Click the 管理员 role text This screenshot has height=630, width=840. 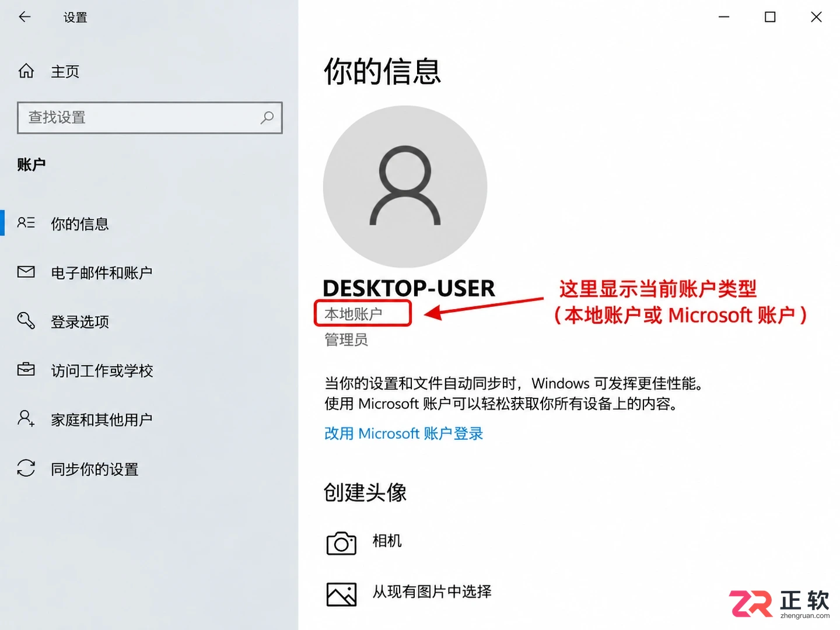pyautogui.click(x=346, y=339)
